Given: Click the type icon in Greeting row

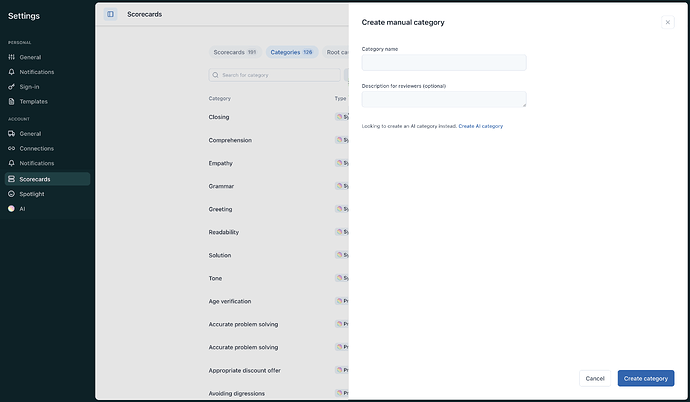Looking at the screenshot, I should click(339, 209).
